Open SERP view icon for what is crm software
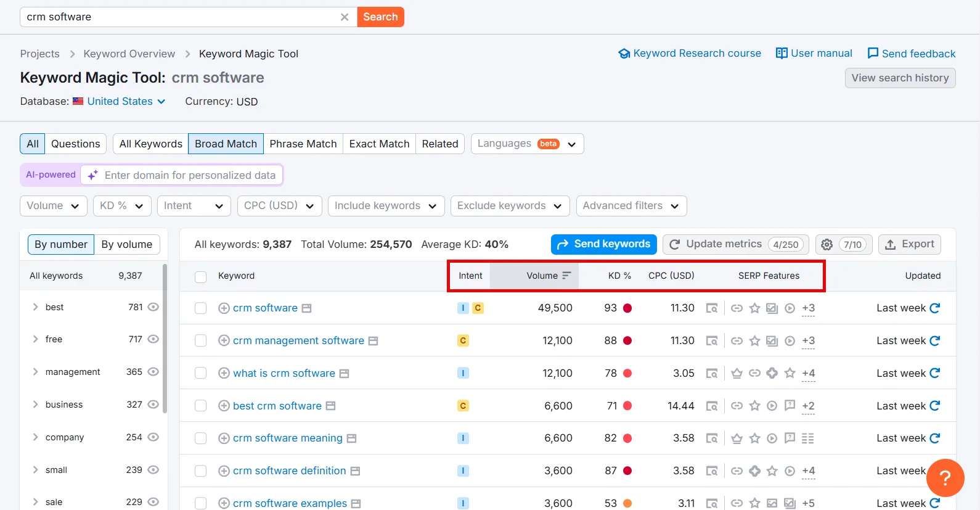The image size is (980, 510). pyautogui.click(x=712, y=373)
